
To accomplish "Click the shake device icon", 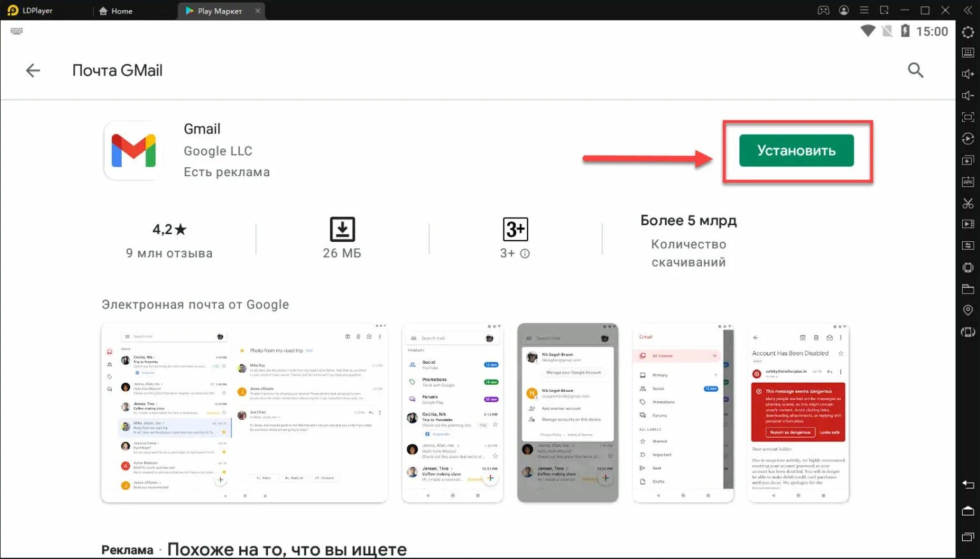I will [x=968, y=267].
